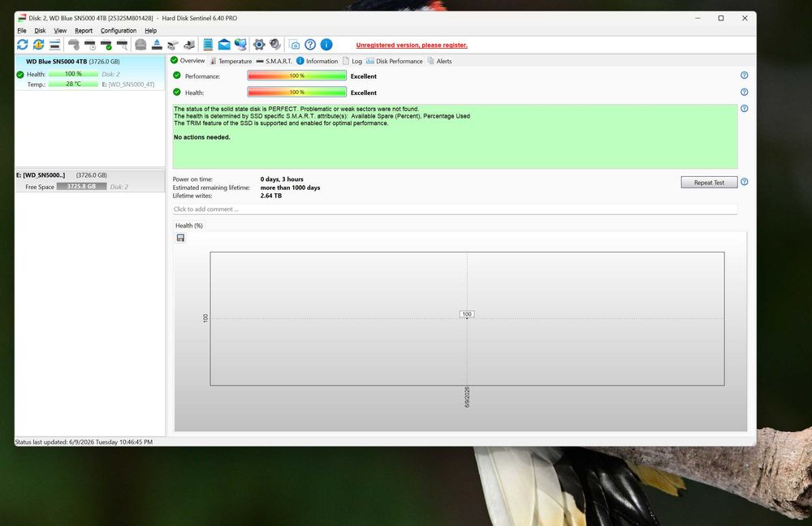
Task: Click the E: [WD_SN5000_4T] label in sidebar
Action: coord(128,84)
